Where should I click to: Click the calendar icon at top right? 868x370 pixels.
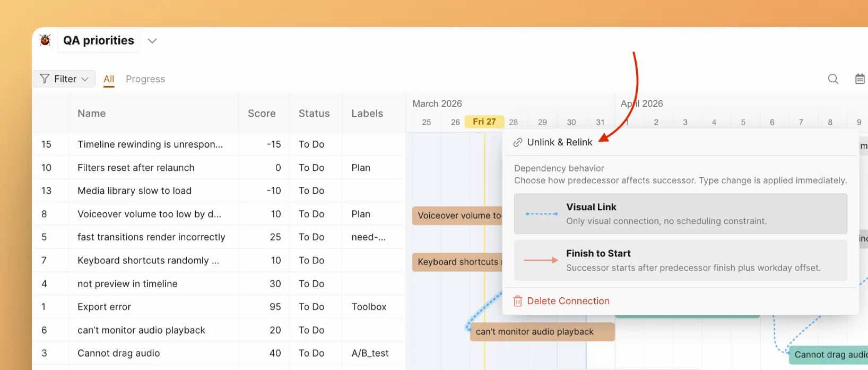860,79
